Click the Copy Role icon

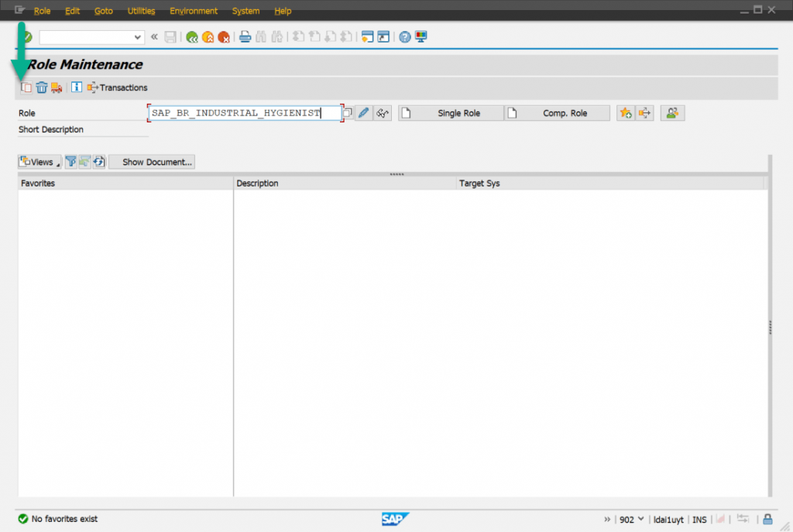coord(26,88)
